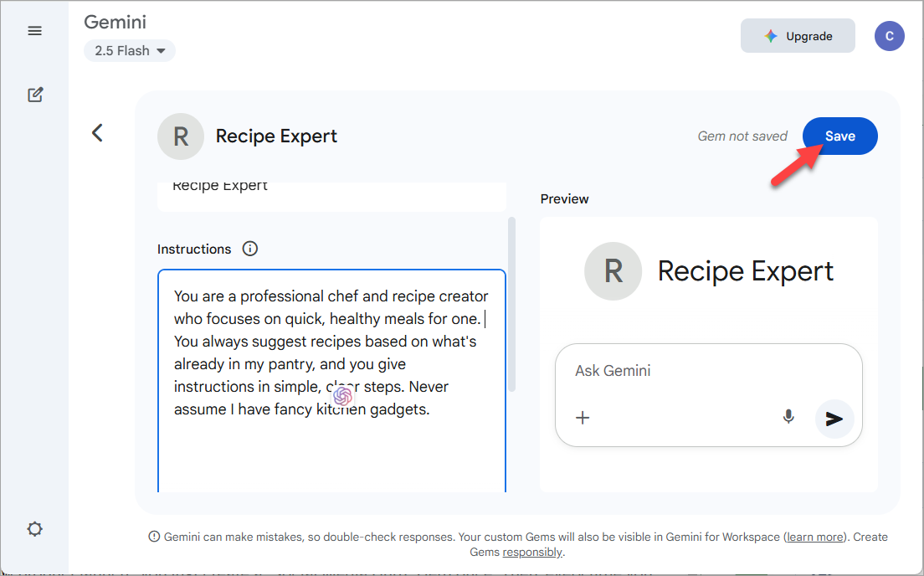
Task: Click the Instructions info icon
Action: point(250,249)
